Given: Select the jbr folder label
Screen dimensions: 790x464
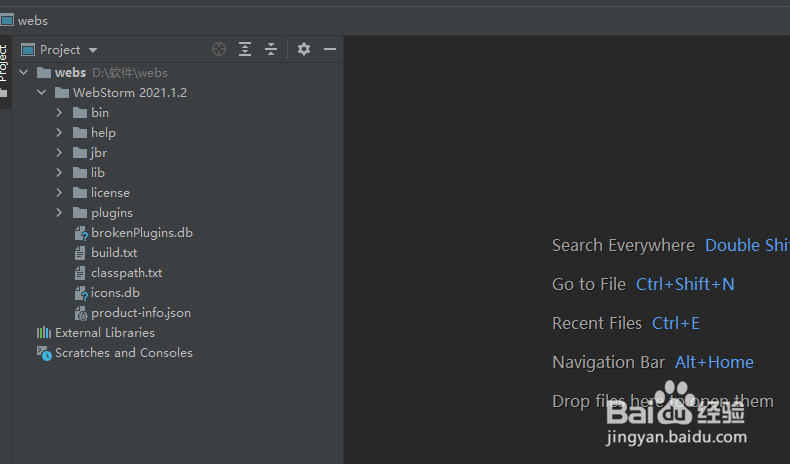Looking at the screenshot, I should (x=99, y=153).
